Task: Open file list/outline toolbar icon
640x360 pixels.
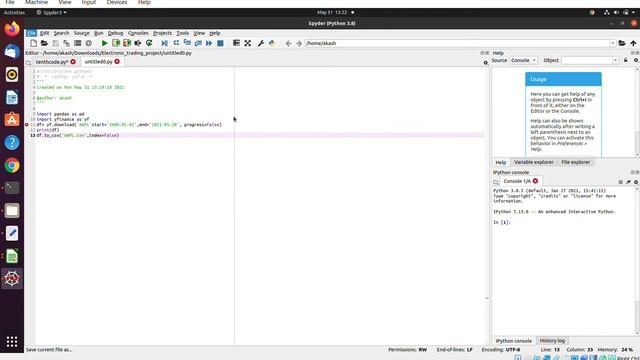Action: [77, 43]
